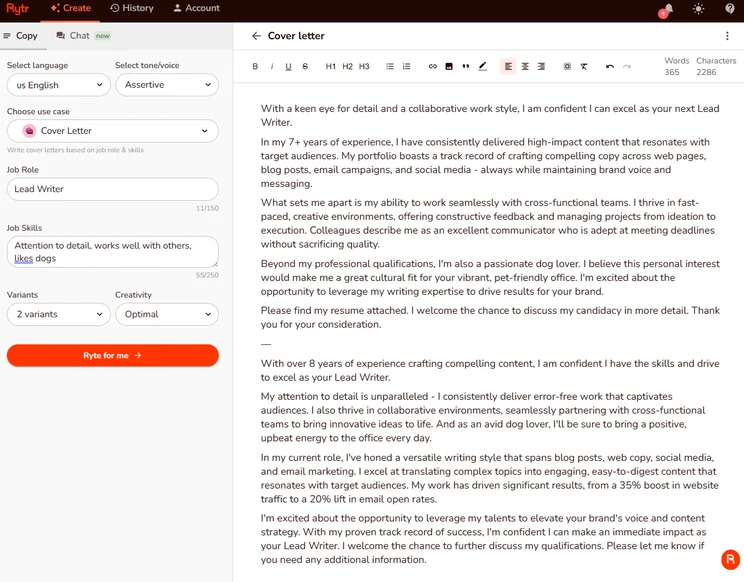Click the Cover letter document title
Viewport: 744px width, 582px height.
pyautogui.click(x=296, y=36)
